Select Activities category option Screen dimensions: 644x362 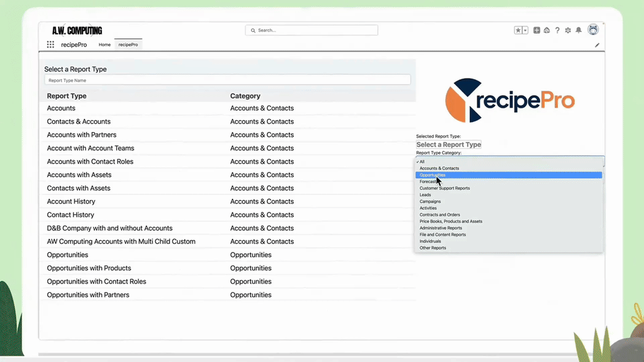(509, 208)
